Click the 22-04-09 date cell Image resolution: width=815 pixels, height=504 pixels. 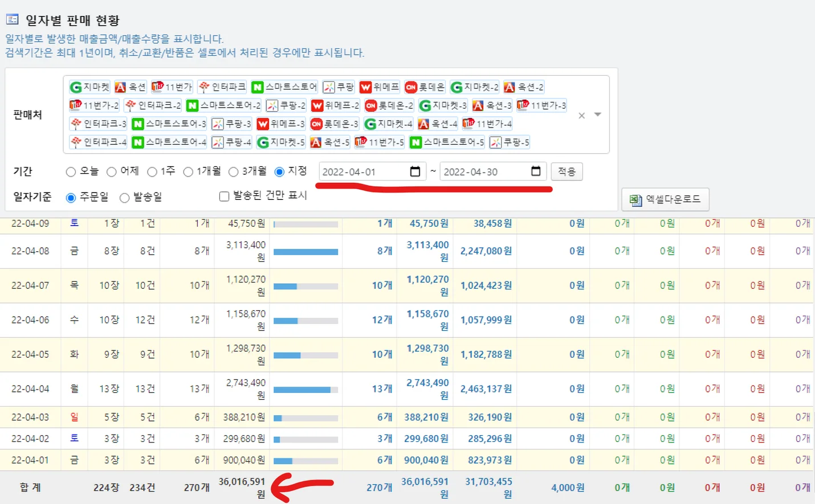pos(30,223)
